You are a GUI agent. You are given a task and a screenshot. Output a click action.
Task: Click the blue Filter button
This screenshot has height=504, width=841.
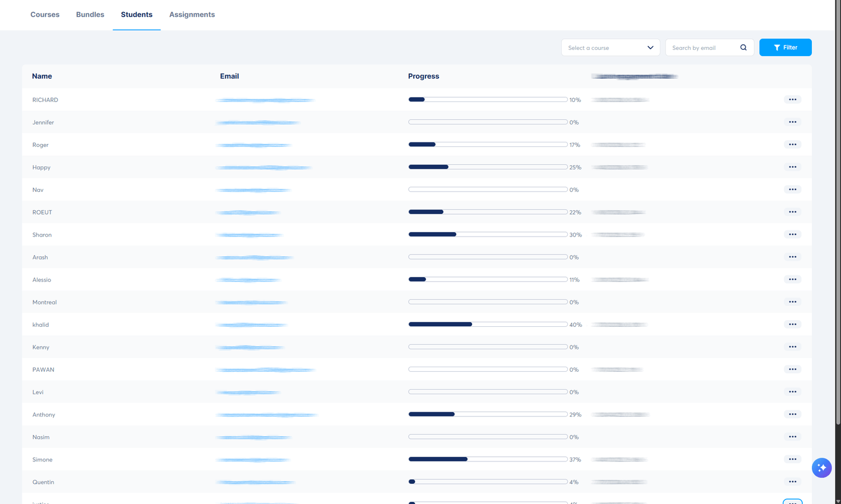pyautogui.click(x=785, y=48)
